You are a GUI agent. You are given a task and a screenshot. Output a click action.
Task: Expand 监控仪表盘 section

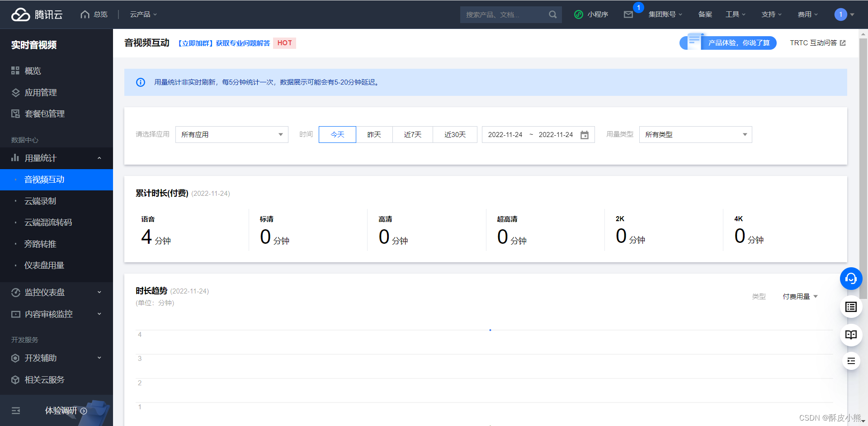[57, 292]
